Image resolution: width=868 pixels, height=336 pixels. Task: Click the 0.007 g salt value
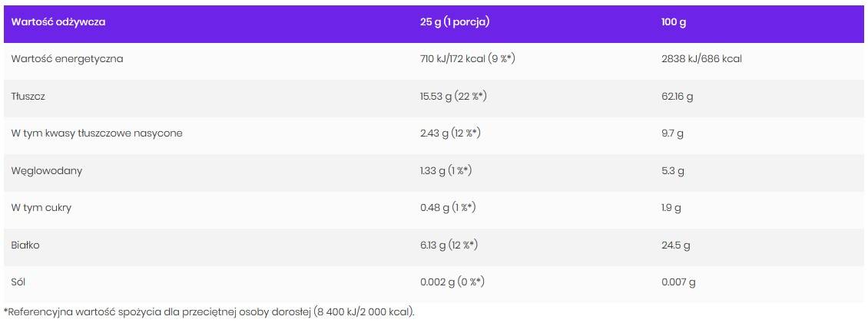678,282
